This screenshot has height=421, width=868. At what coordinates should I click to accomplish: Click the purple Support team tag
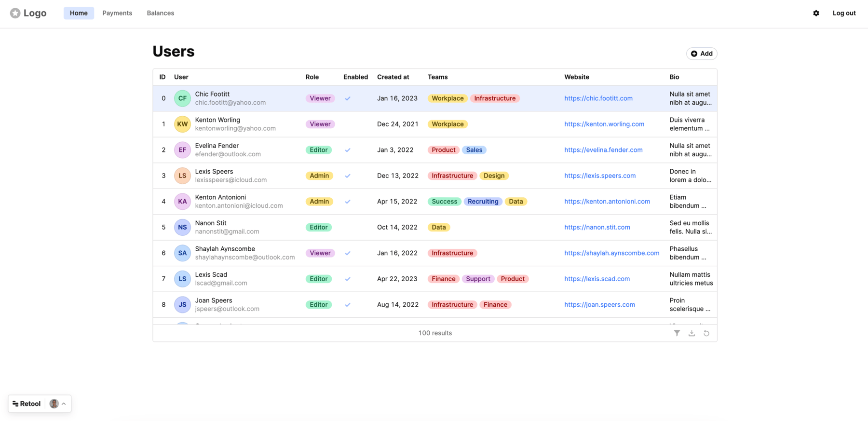coord(478,279)
